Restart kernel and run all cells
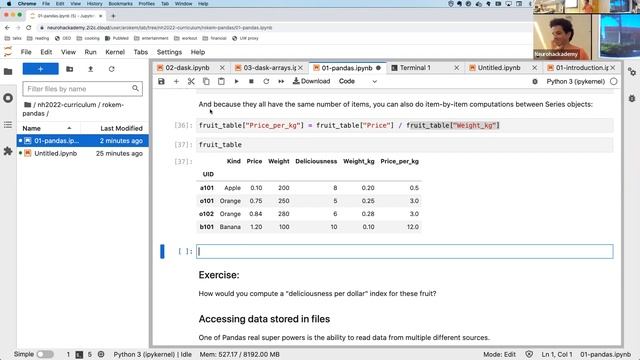Image resolution: width=640 pixels, height=360 pixels. [x=281, y=81]
